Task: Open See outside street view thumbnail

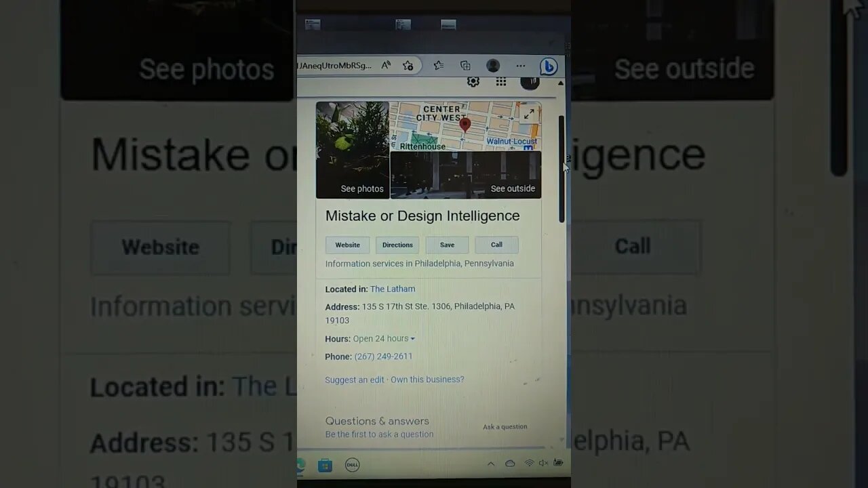Action: click(x=466, y=175)
